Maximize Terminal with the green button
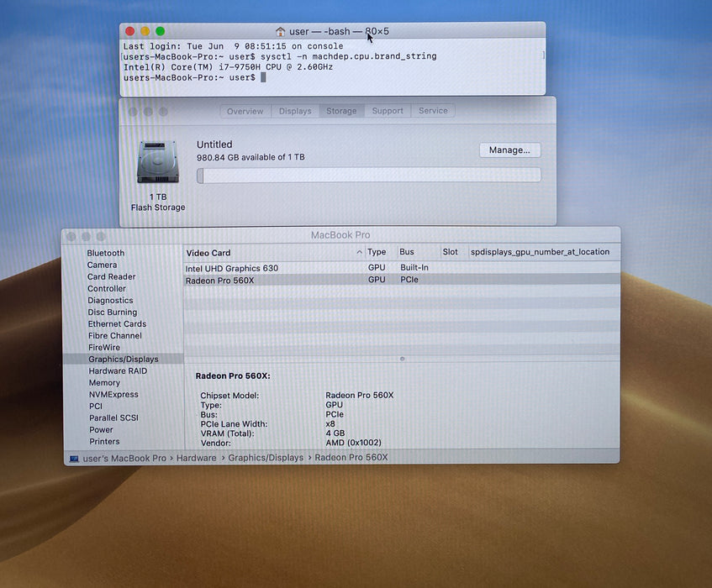The height and width of the screenshot is (588, 712). (x=161, y=31)
